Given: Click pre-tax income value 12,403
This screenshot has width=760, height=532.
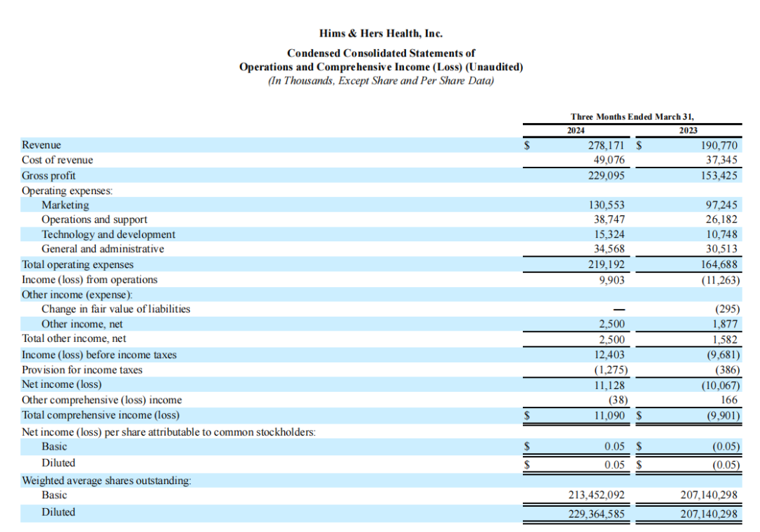Looking at the screenshot, I should point(609,355).
